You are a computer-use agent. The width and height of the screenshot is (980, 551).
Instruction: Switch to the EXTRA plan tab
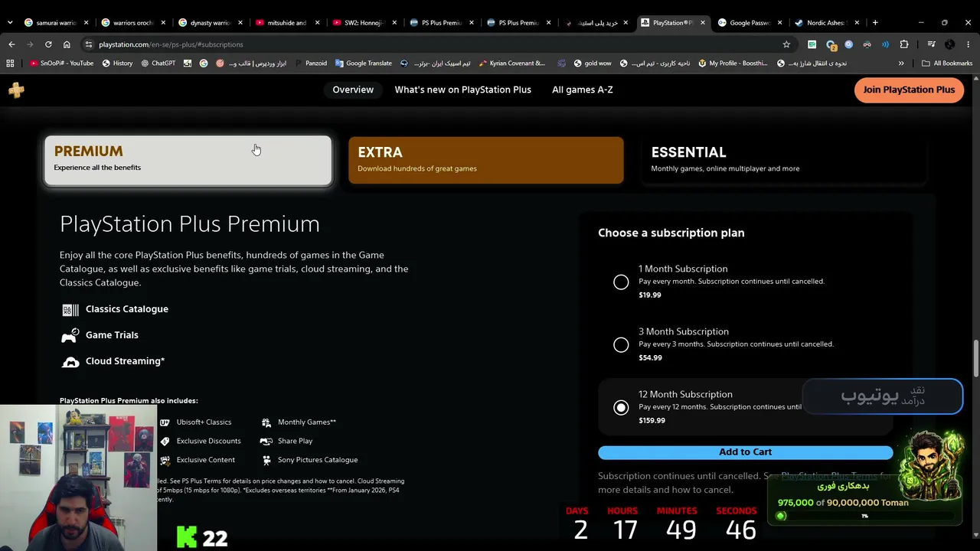[x=485, y=161]
